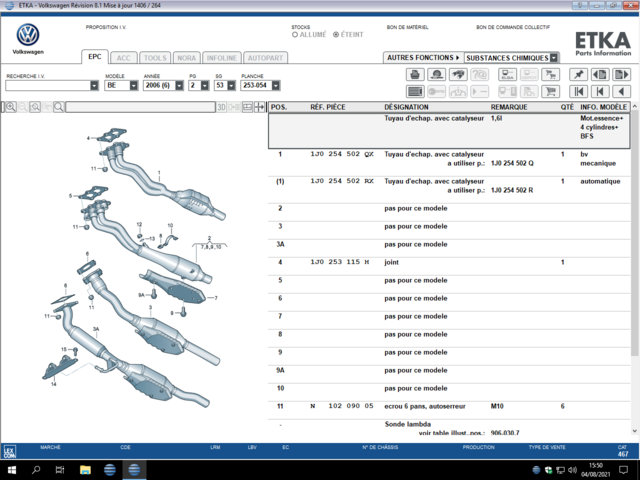Image resolution: width=640 pixels, height=480 pixels.
Task: Open the MODÈLE dropdown showing BE
Action: click(133, 85)
